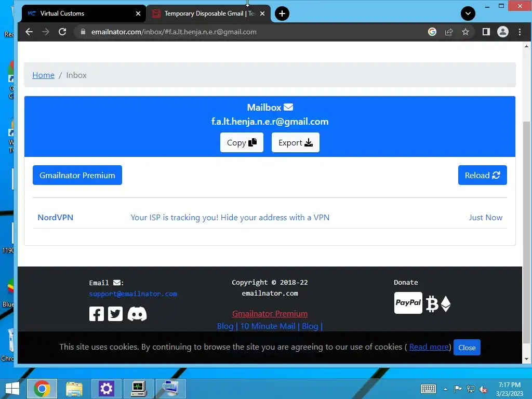Click the muted volume tray icon
Screen dimensions: 532x399
click(483, 389)
